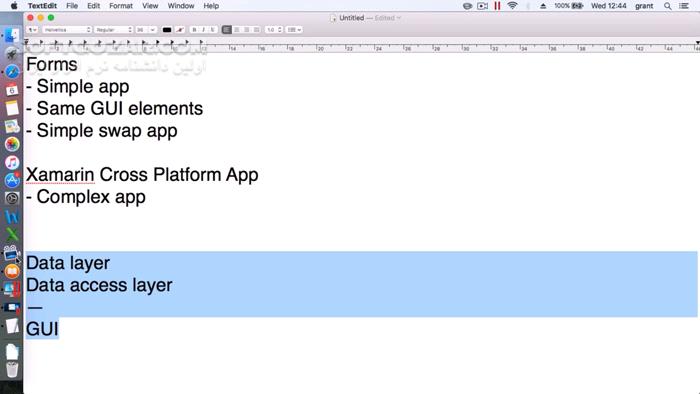700x394 pixels.
Task: Open the Wi-Fi status icon
Action: [x=512, y=6]
